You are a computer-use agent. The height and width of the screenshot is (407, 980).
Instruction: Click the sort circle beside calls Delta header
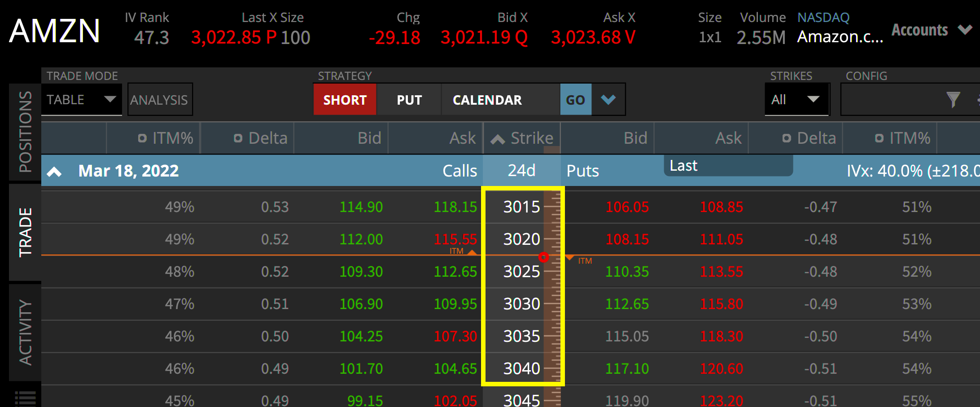(x=238, y=138)
